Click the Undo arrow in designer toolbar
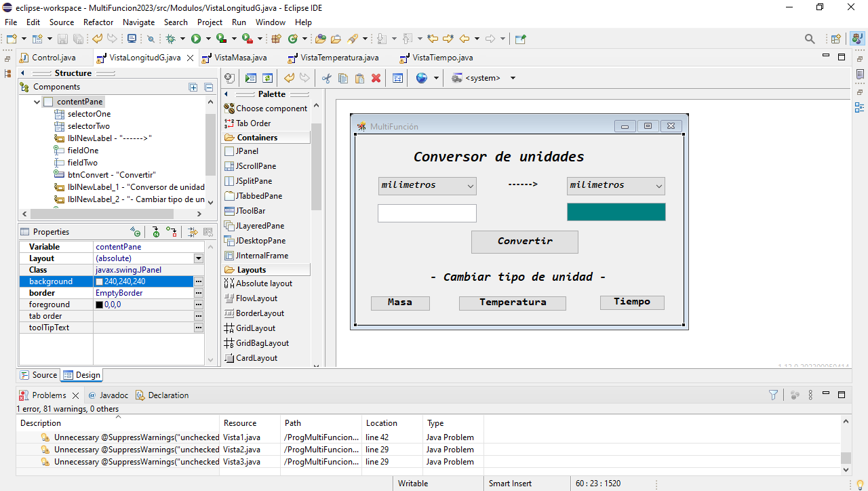The image size is (868, 491). tap(290, 78)
